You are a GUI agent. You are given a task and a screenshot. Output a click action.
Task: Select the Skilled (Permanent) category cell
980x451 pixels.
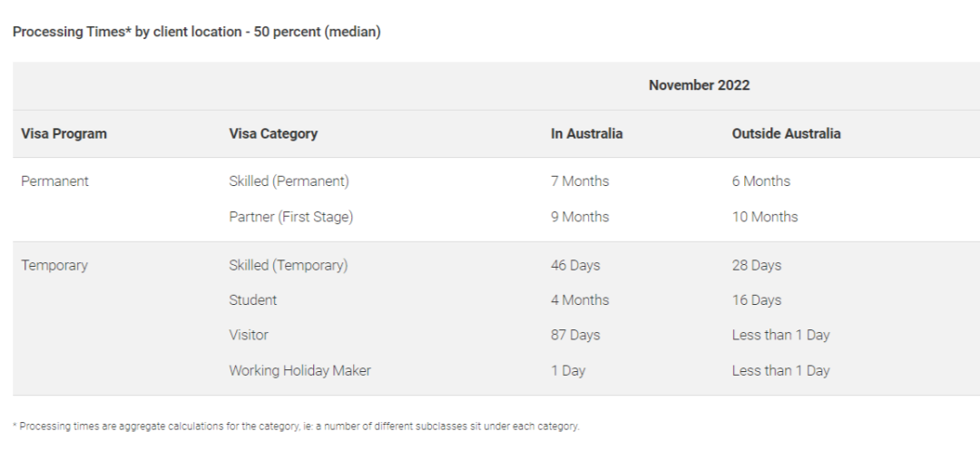[289, 181]
